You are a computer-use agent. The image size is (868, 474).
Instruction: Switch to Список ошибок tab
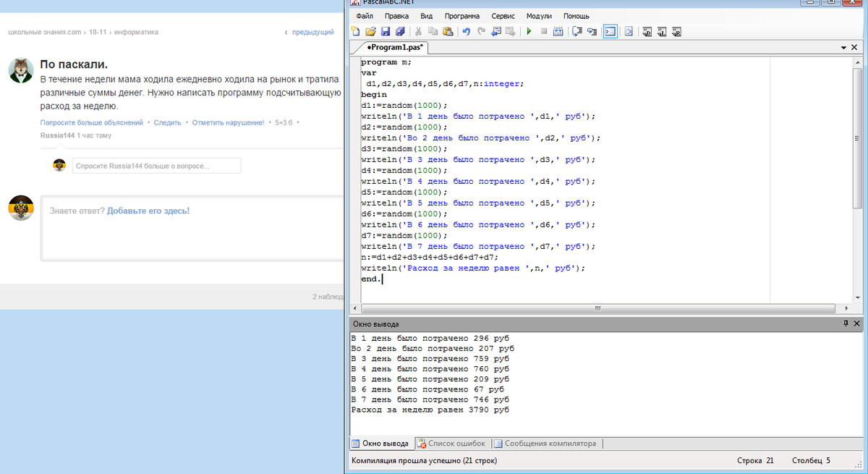pos(451,444)
